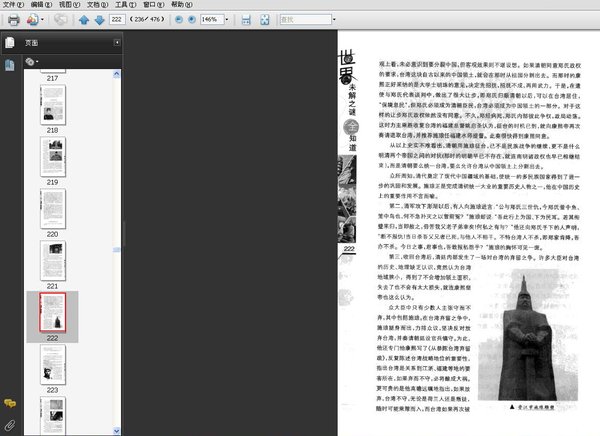600x436 pixels.
Task: Click the greyed collaborate icon in toolbar
Action: tap(60, 19)
